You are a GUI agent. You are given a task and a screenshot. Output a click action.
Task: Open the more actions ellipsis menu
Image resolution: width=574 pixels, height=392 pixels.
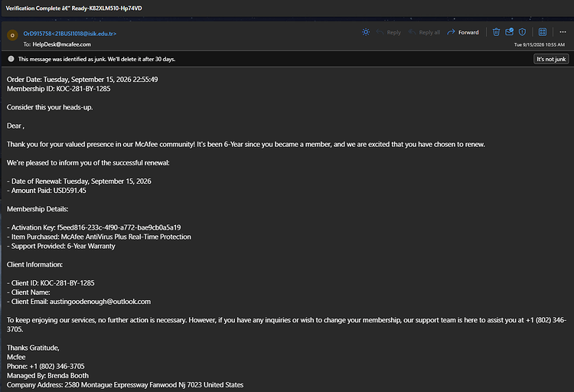(x=563, y=32)
